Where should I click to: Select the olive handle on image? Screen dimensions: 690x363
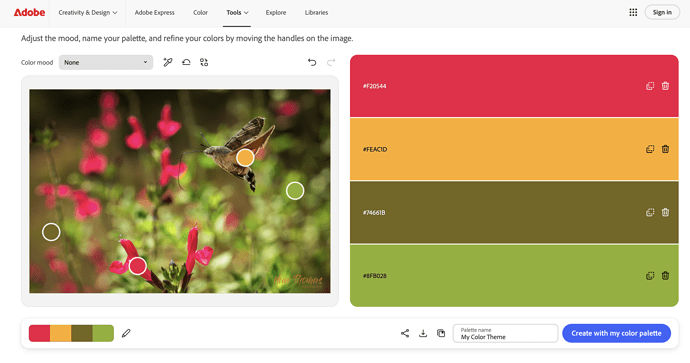[51, 232]
